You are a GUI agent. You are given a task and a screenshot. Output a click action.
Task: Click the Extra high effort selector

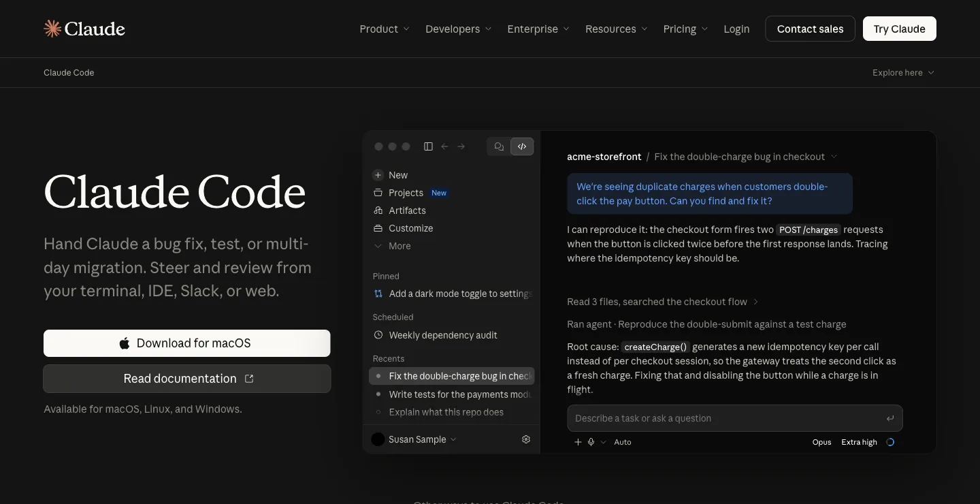pyautogui.click(x=859, y=442)
